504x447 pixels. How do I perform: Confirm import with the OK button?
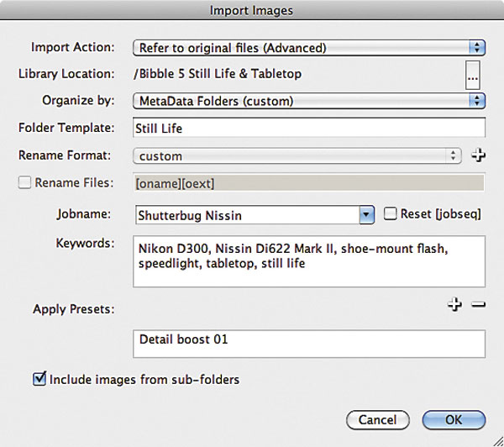click(x=454, y=419)
